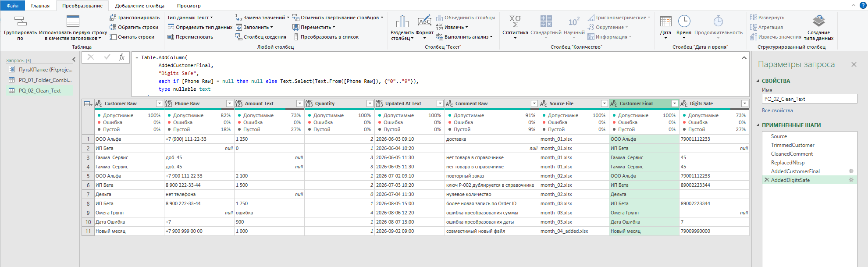This screenshot has height=267, width=868.
Task: Click the Дата column icon
Action: 665,21
